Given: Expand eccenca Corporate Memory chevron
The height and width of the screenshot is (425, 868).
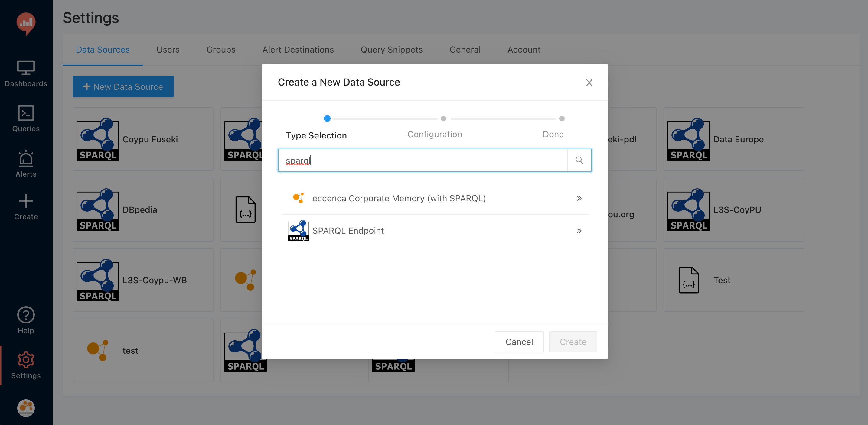Looking at the screenshot, I should (x=579, y=198).
